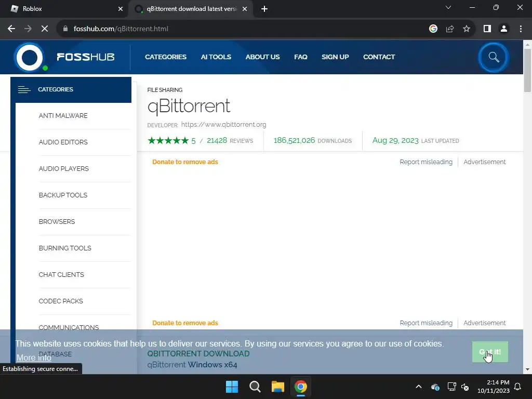Click the scrollbar down arrow
This screenshot has height=399, width=532.
(x=527, y=369)
